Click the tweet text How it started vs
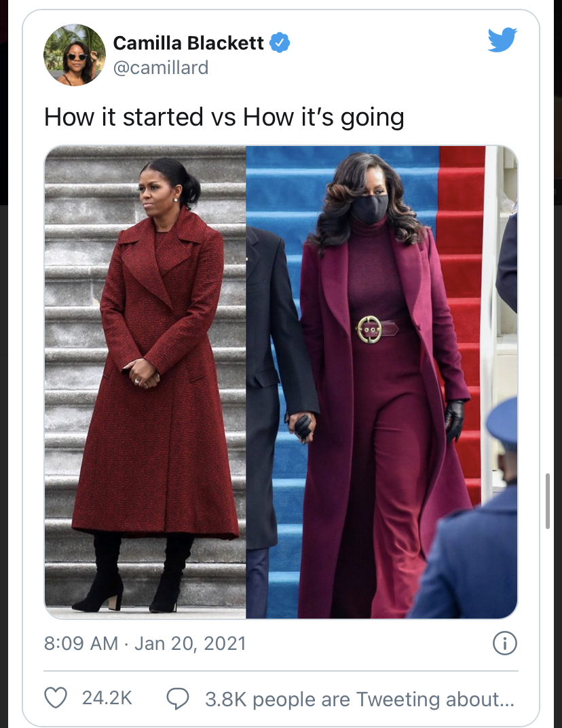The width and height of the screenshot is (562, 728). coord(140,117)
